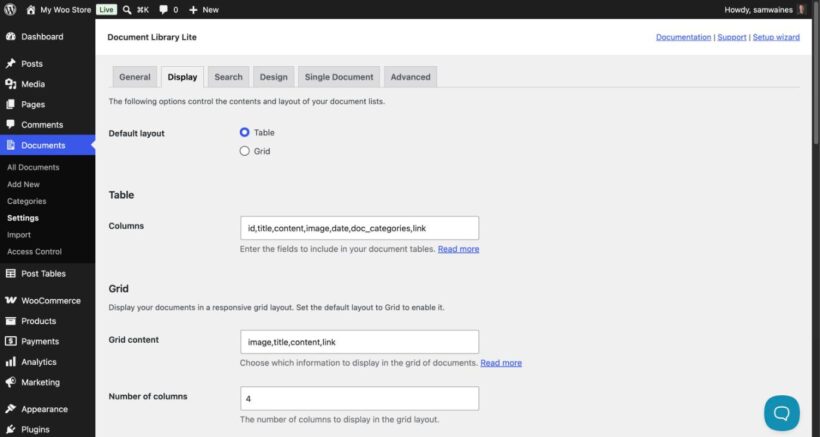Viewport: 820px width, 437px height.
Task: Open the Documentation link
Action: tap(683, 37)
